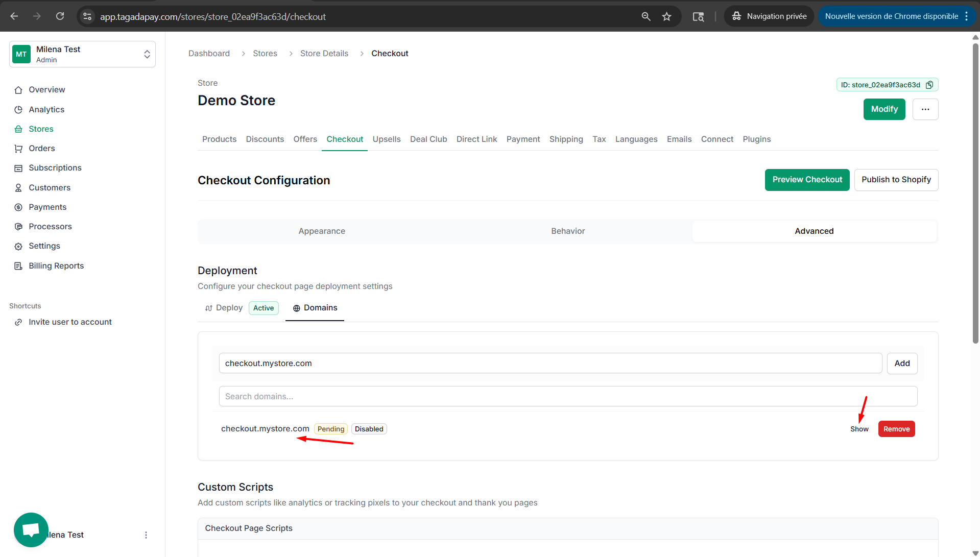Click Show for checkout.mystore.com
This screenshot has height=557, width=980.
[x=859, y=429]
